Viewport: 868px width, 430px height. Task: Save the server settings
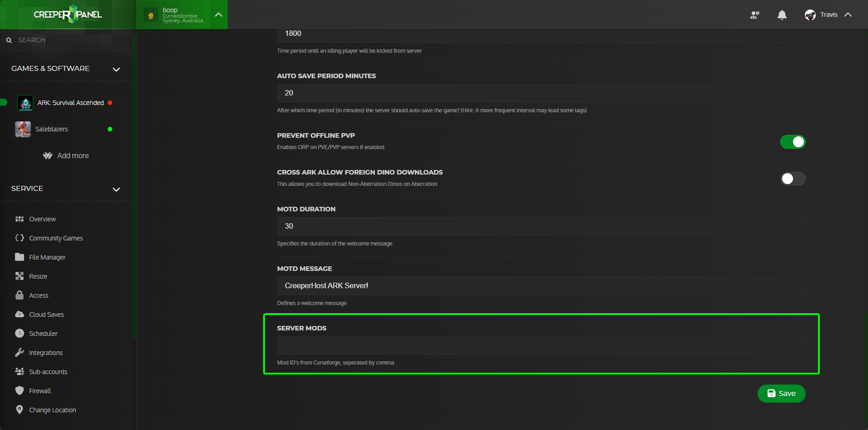(782, 394)
